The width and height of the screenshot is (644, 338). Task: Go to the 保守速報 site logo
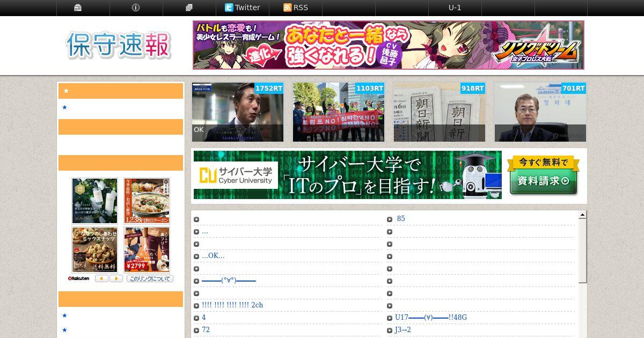(119, 45)
